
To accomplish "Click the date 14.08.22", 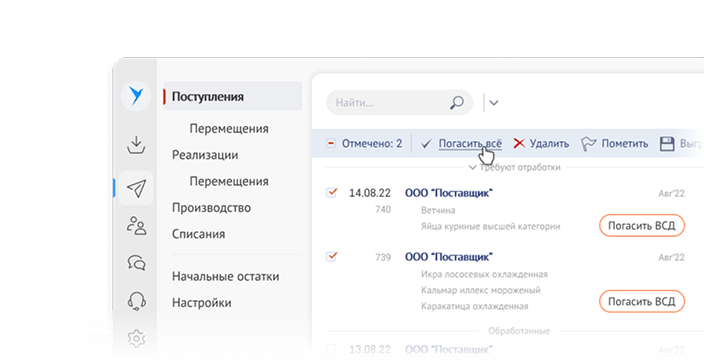I will (370, 193).
